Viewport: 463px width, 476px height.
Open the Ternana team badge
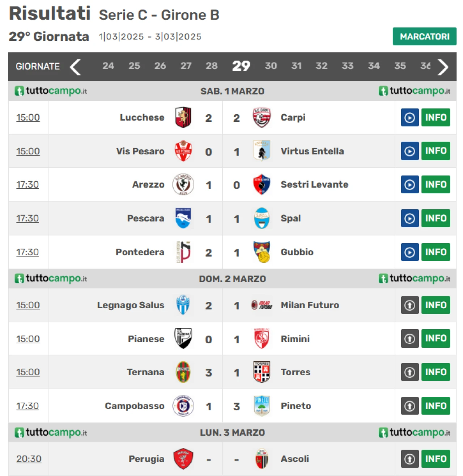coord(183,372)
